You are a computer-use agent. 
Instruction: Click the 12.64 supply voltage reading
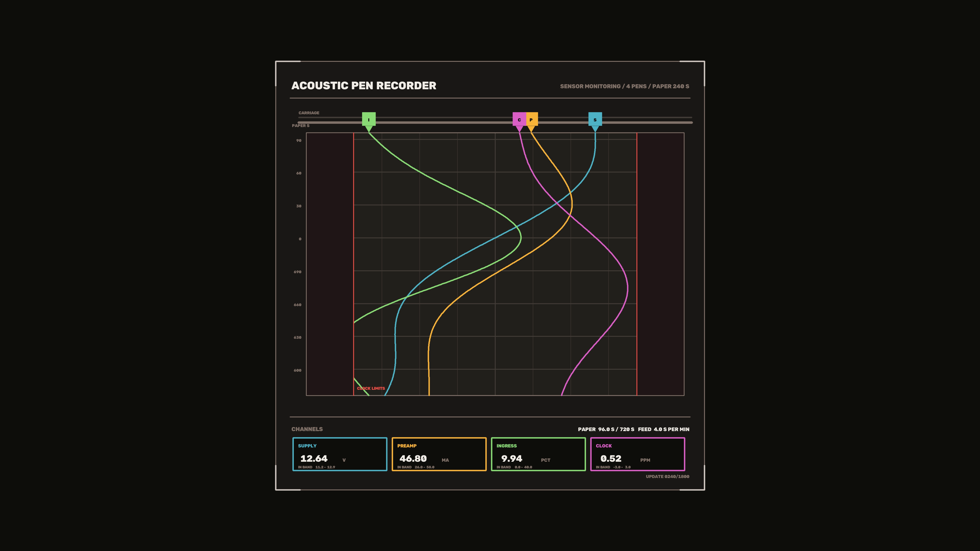pos(314,459)
